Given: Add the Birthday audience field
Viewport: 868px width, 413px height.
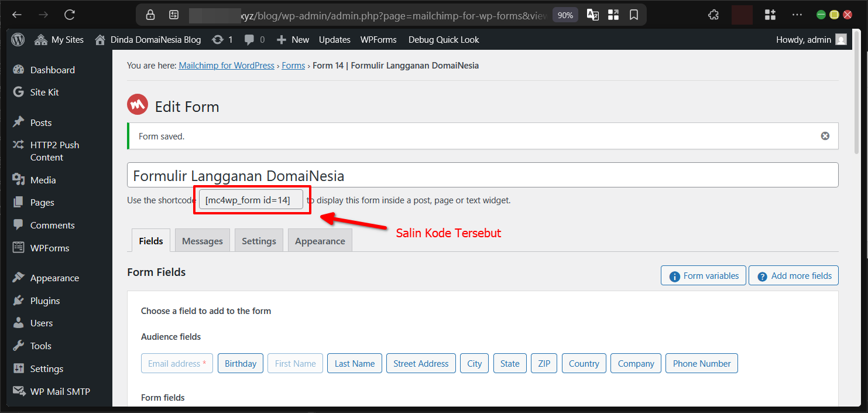Looking at the screenshot, I should 240,363.
